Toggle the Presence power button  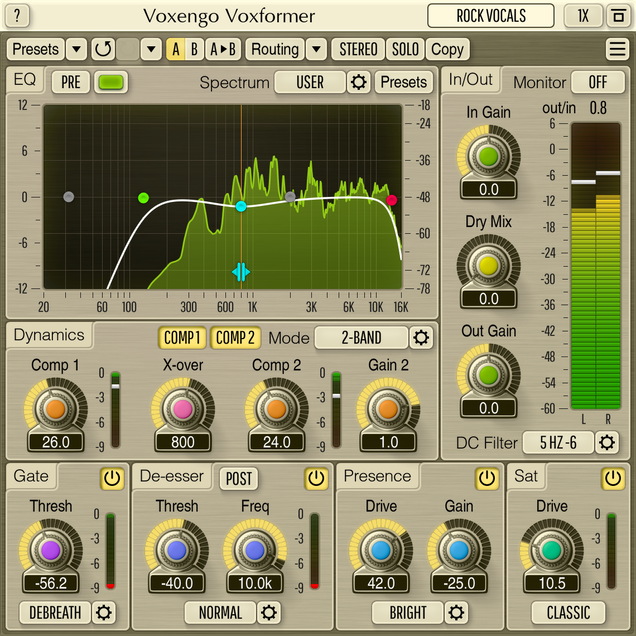click(x=487, y=479)
